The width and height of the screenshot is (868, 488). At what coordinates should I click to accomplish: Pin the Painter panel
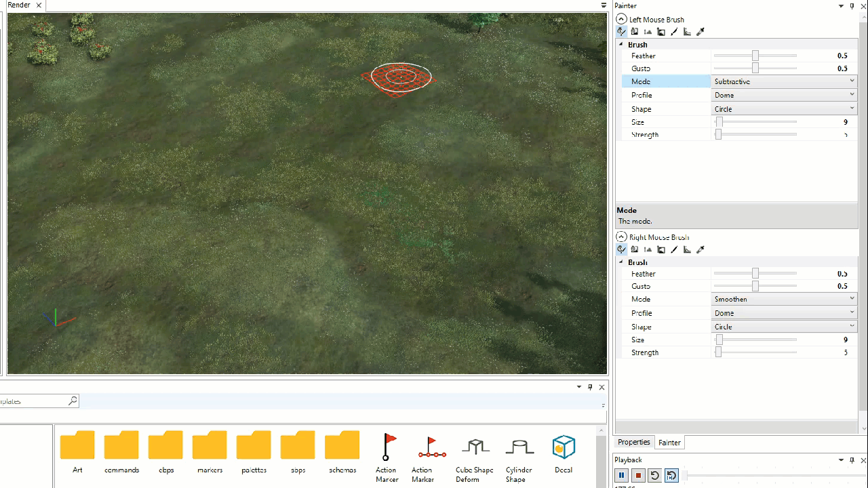[852, 6]
